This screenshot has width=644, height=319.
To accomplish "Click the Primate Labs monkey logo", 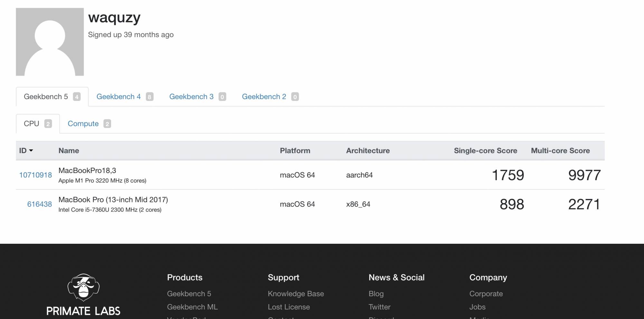I will tap(83, 287).
